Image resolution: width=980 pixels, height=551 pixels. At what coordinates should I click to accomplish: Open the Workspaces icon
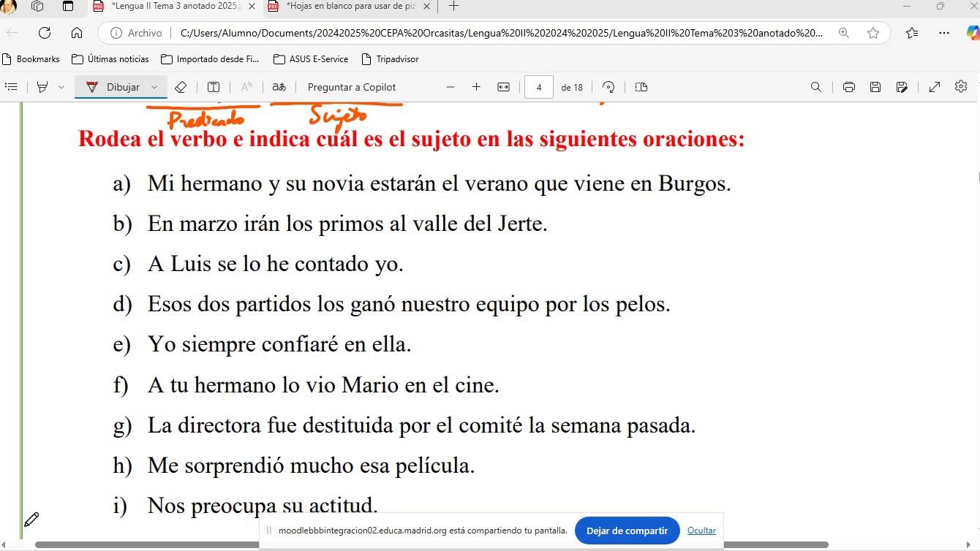click(x=37, y=7)
